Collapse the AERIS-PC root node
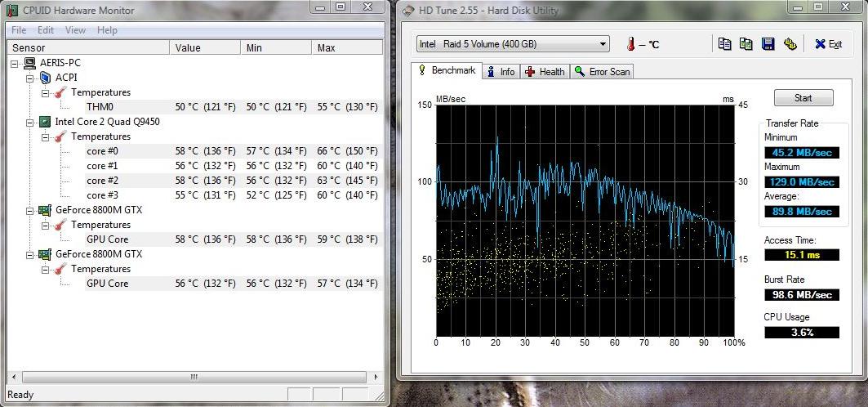 tap(15, 63)
